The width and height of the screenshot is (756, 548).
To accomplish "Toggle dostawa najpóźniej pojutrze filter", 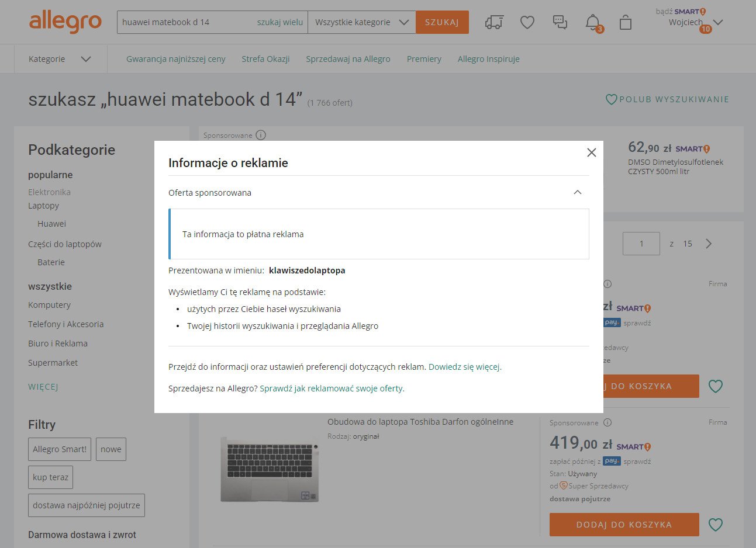I will (87, 505).
